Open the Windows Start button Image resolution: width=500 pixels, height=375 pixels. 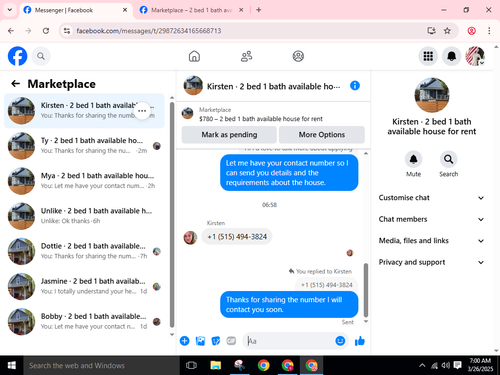(x=12, y=366)
